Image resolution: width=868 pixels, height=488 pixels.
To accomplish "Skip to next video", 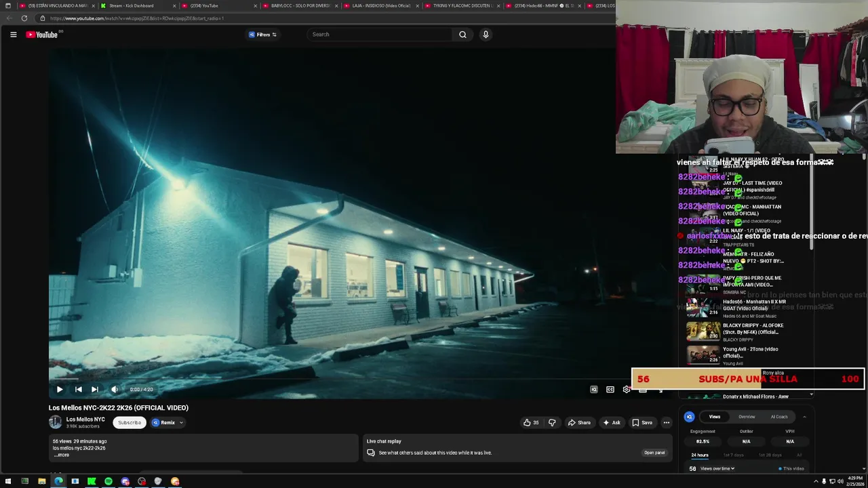I will (95, 389).
